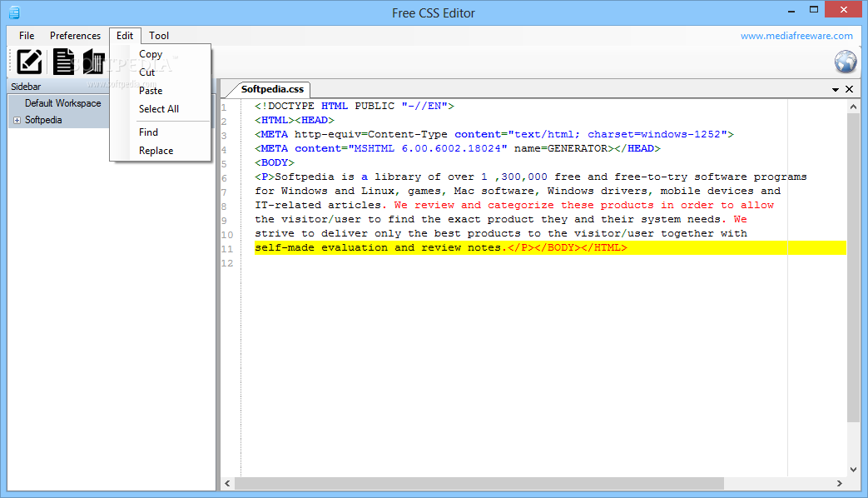The height and width of the screenshot is (498, 868).
Task: Close the open Edit menu
Action: tap(125, 36)
